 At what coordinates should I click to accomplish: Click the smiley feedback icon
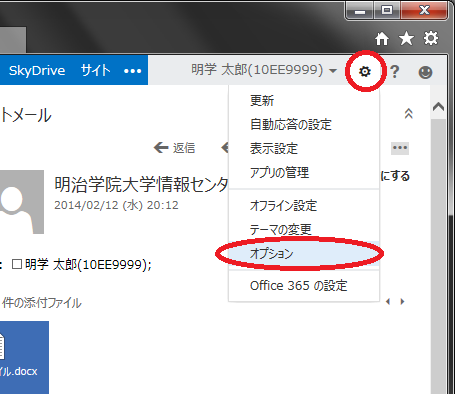point(425,72)
